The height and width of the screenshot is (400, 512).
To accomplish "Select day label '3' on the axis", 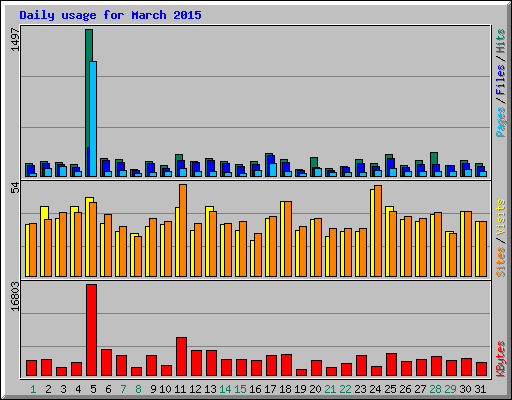I will (x=63, y=389).
